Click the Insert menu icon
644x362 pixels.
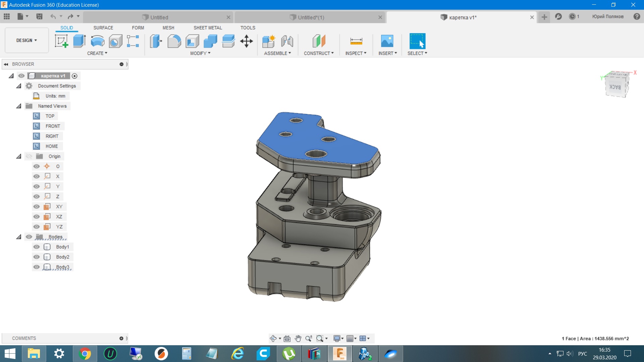pos(386,41)
